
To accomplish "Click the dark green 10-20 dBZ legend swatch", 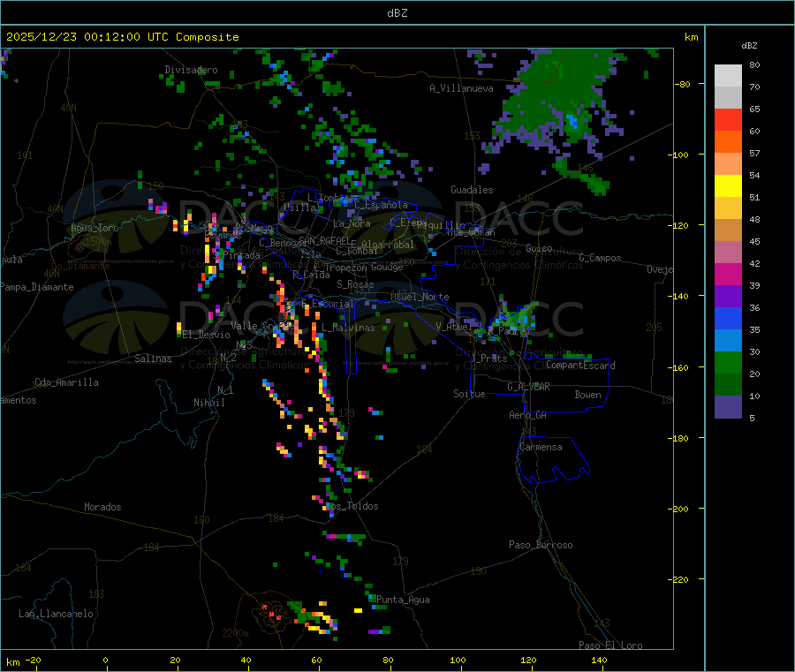I will 728,385.
